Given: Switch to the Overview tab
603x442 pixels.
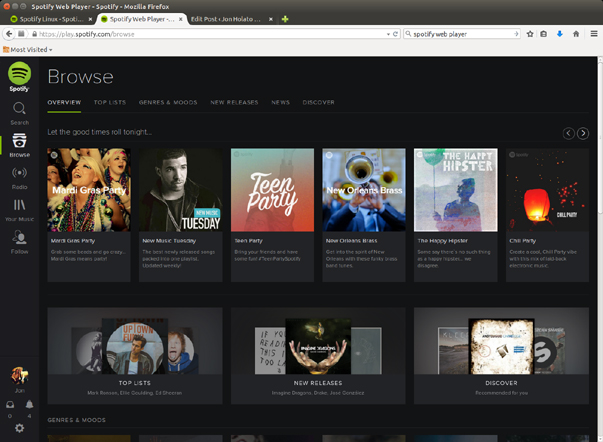Looking at the screenshot, I should tap(64, 102).
